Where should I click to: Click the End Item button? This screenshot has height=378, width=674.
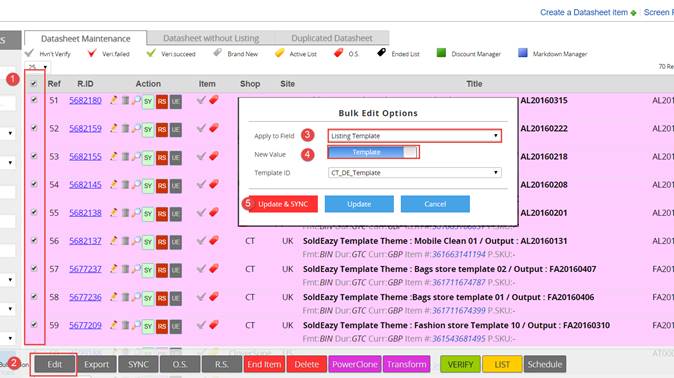(x=264, y=364)
